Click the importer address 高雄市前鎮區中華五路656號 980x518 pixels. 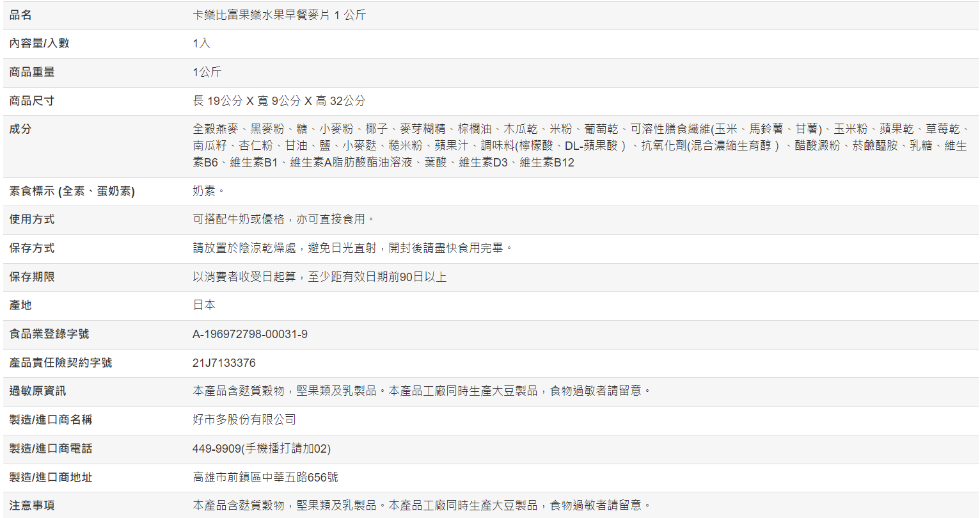coord(265,477)
